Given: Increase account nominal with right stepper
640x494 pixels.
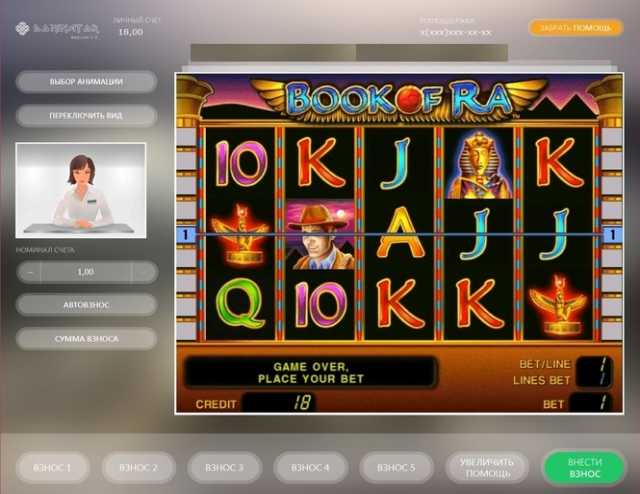Looking at the screenshot, I should coord(144,272).
